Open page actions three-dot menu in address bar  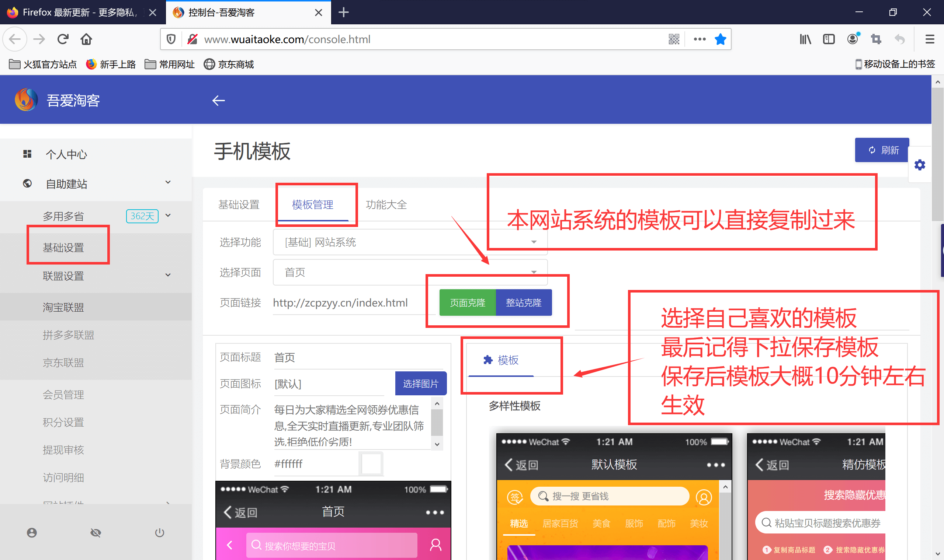[x=699, y=39]
